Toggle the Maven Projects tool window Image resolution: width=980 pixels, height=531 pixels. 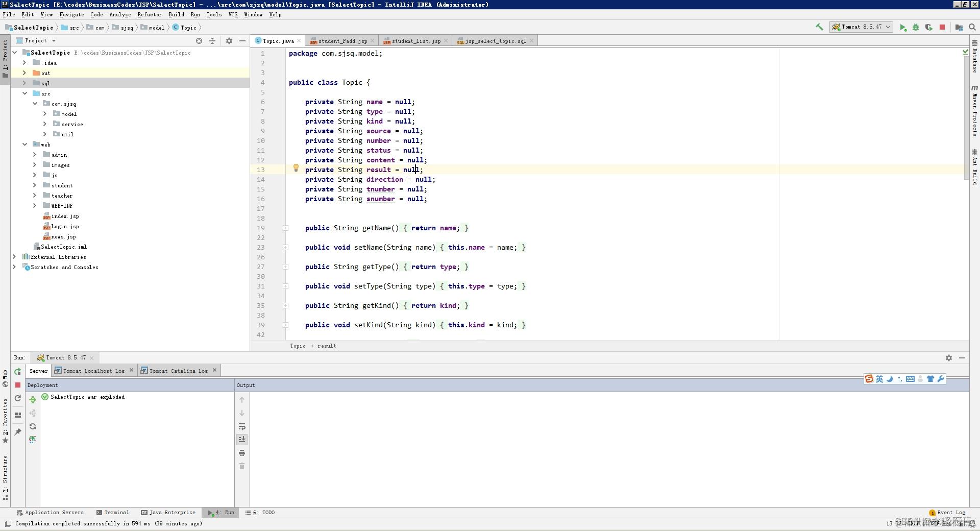[974, 111]
